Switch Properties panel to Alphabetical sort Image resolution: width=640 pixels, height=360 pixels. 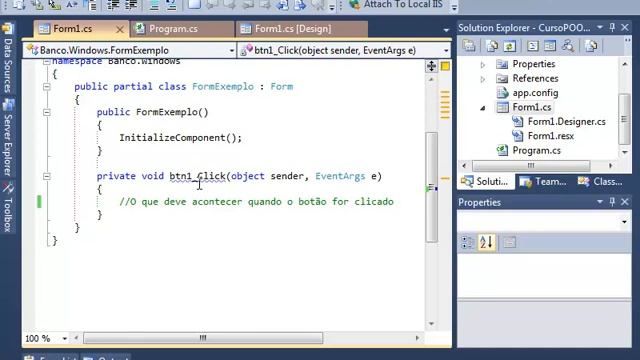pyautogui.click(x=487, y=242)
